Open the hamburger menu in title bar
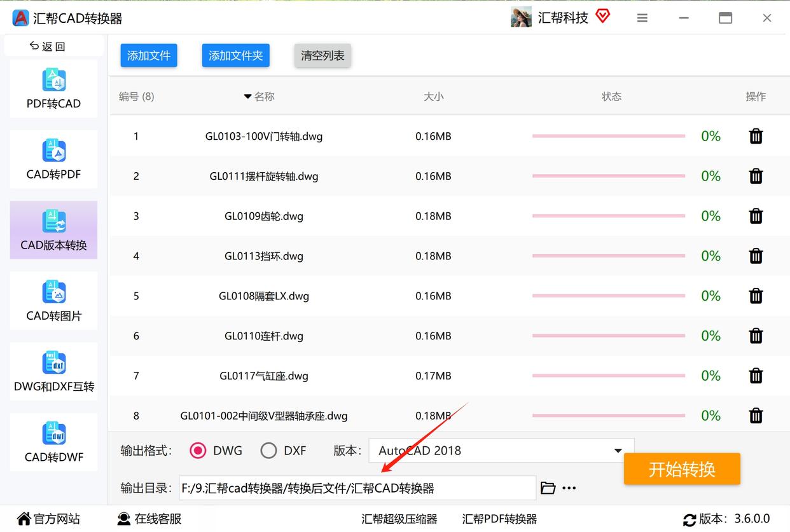790x532 pixels. click(642, 18)
